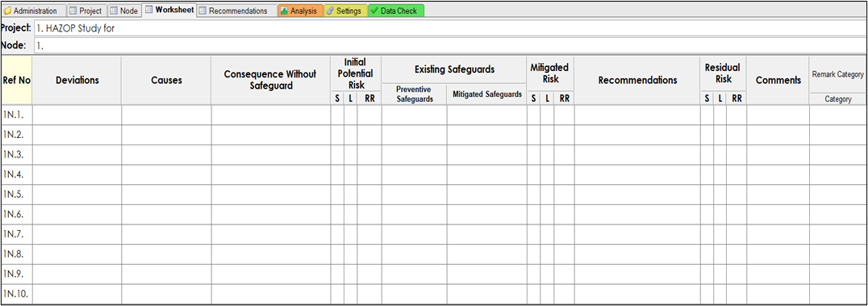Click the Ref No column header
This screenshot has height=306, width=868.
17,81
